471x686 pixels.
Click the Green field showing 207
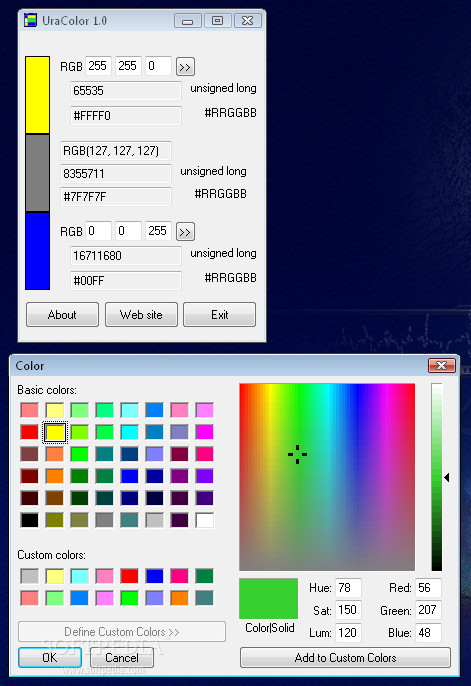(x=428, y=610)
